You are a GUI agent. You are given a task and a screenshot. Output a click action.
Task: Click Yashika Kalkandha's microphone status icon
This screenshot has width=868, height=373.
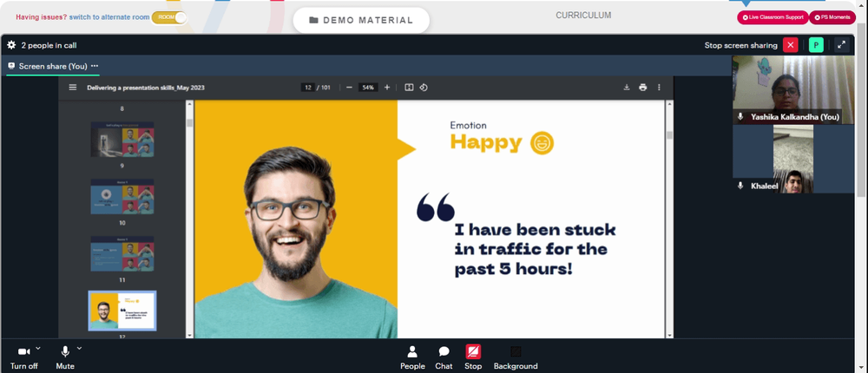click(740, 117)
